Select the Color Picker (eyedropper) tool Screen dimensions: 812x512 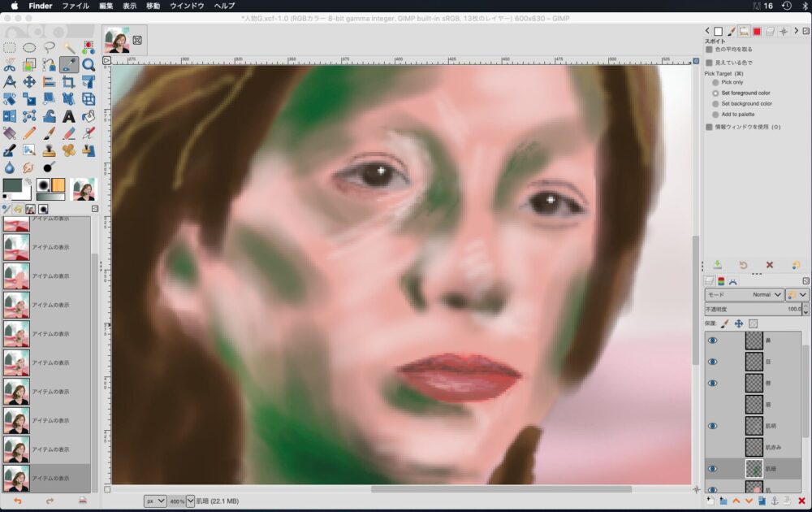coord(69,65)
